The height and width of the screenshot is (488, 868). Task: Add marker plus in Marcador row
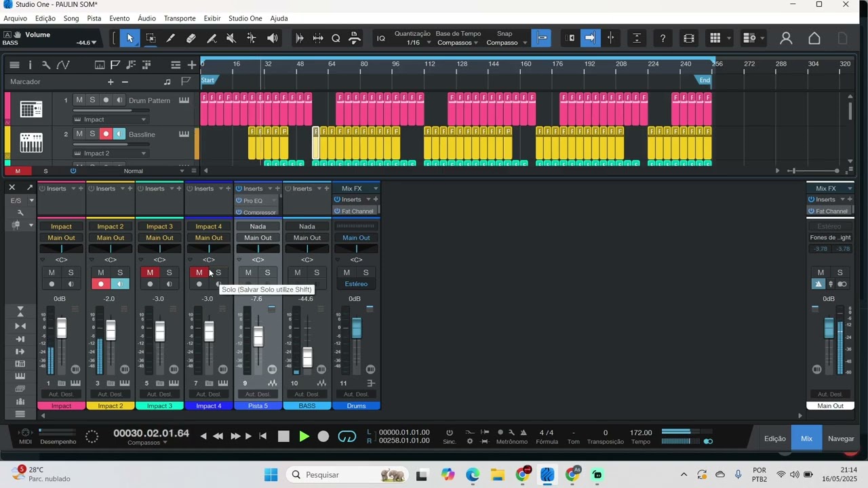[111, 82]
